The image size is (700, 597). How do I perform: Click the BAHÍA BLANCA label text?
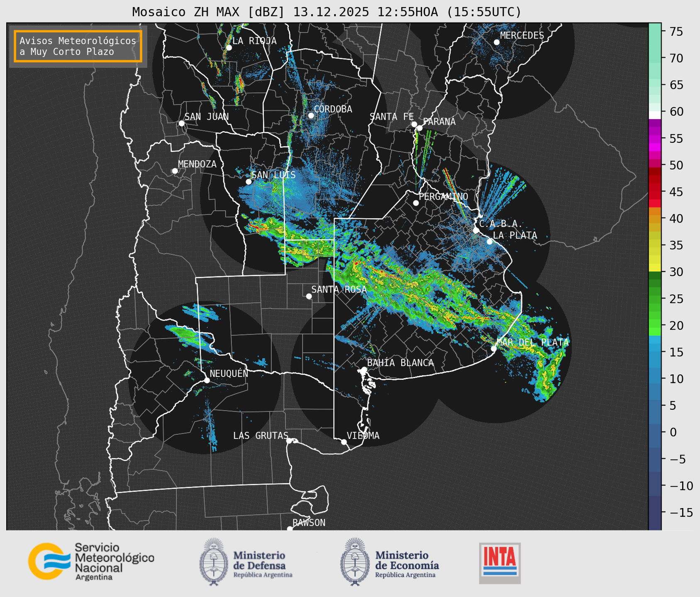click(x=400, y=363)
